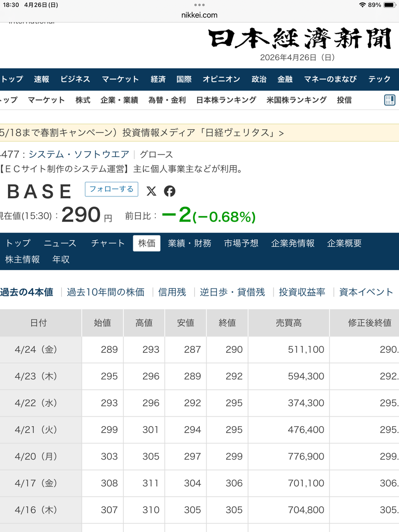Open 逆日歩・貸借残 sub-tab
Image resolution: width=399 pixels, height=532 pixels.
tap(232, 292)
